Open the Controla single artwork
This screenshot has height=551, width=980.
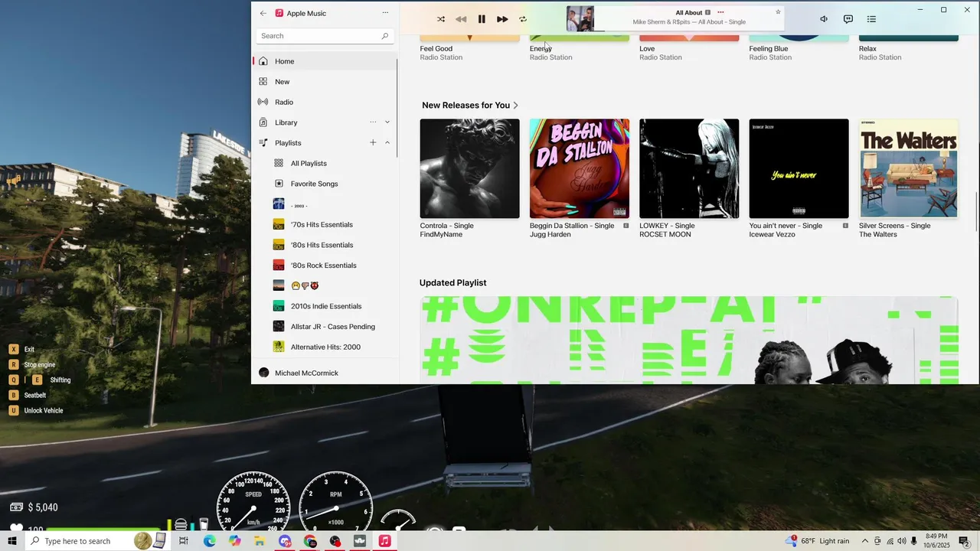pyautogui.click(x=469, y=168)
